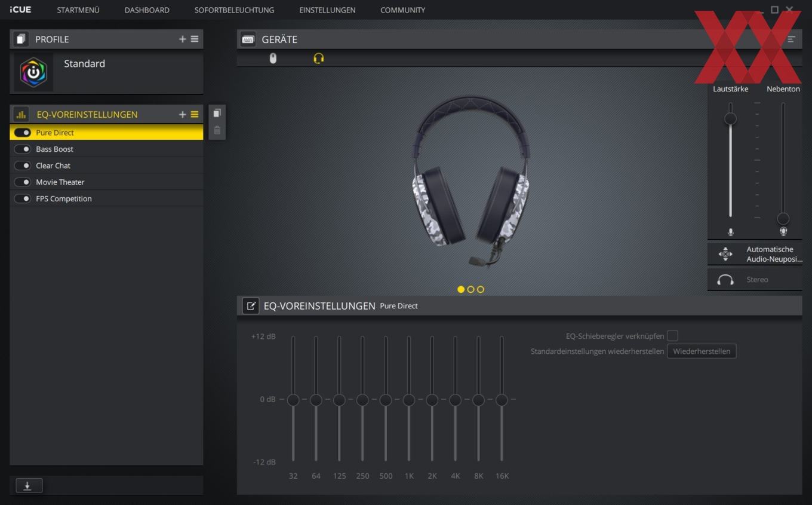Click the Stereo mode button

click(x=755, y=280)
